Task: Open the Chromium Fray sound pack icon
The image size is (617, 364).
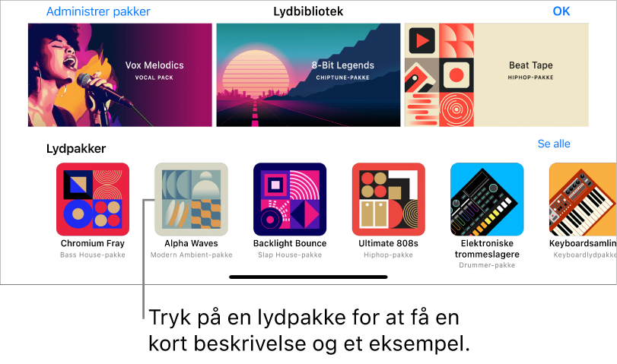Action: pos(93,199)
